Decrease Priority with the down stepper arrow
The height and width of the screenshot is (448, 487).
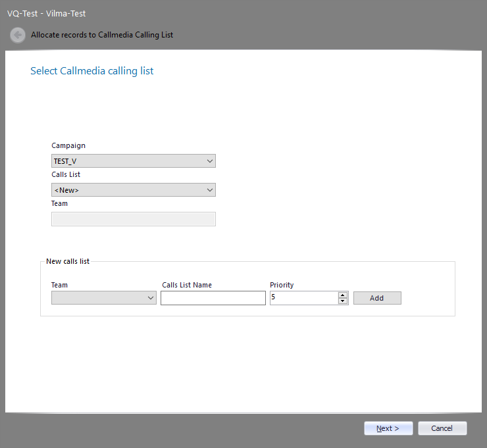point(343,301)
